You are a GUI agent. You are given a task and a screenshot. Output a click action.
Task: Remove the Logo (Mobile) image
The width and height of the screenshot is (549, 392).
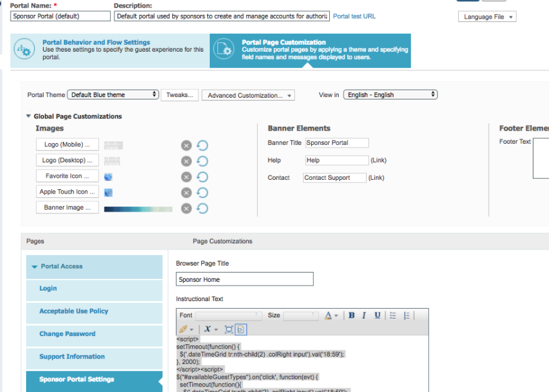pos(186,145)
